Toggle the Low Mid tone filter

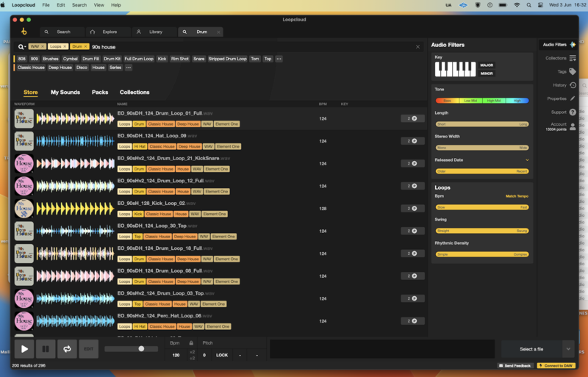470,101
